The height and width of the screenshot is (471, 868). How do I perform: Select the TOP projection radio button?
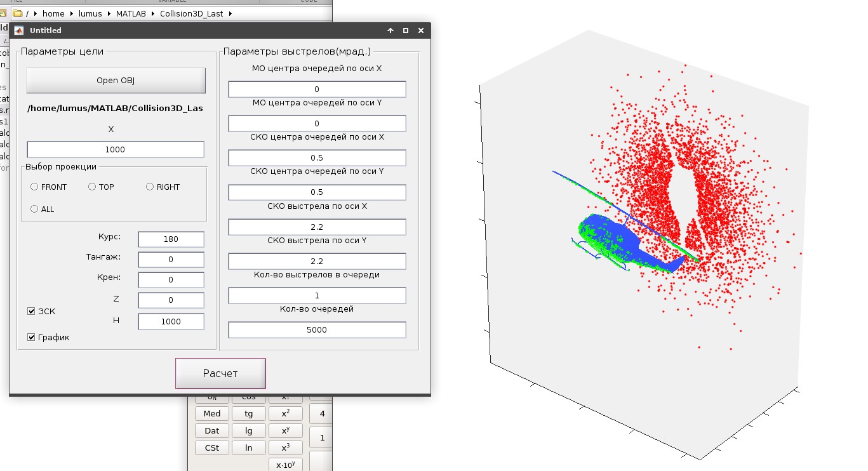click(x=92, y=187)
